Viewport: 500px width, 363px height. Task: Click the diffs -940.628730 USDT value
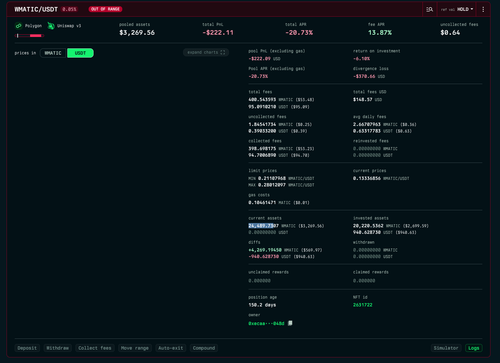263,257
